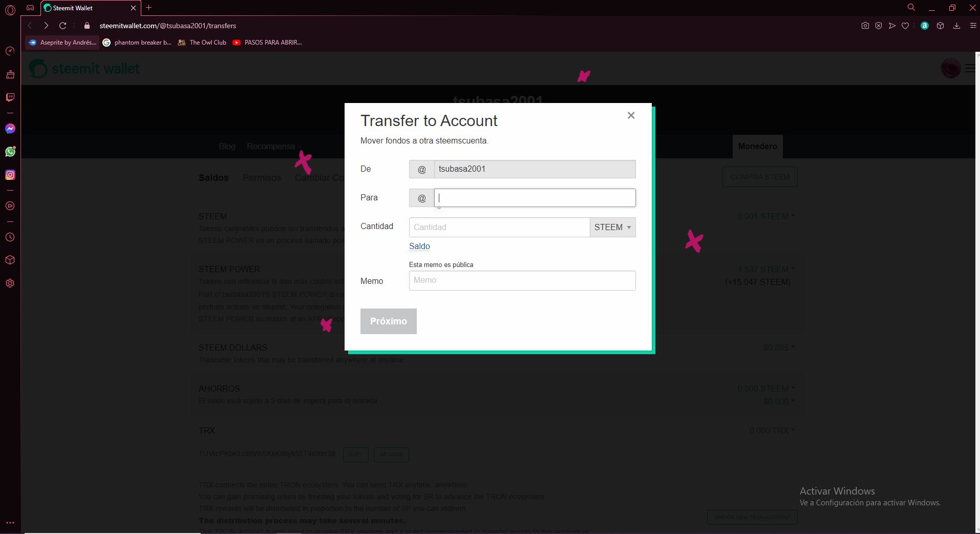Open Instagram in the sidebar

coord(10,175)
